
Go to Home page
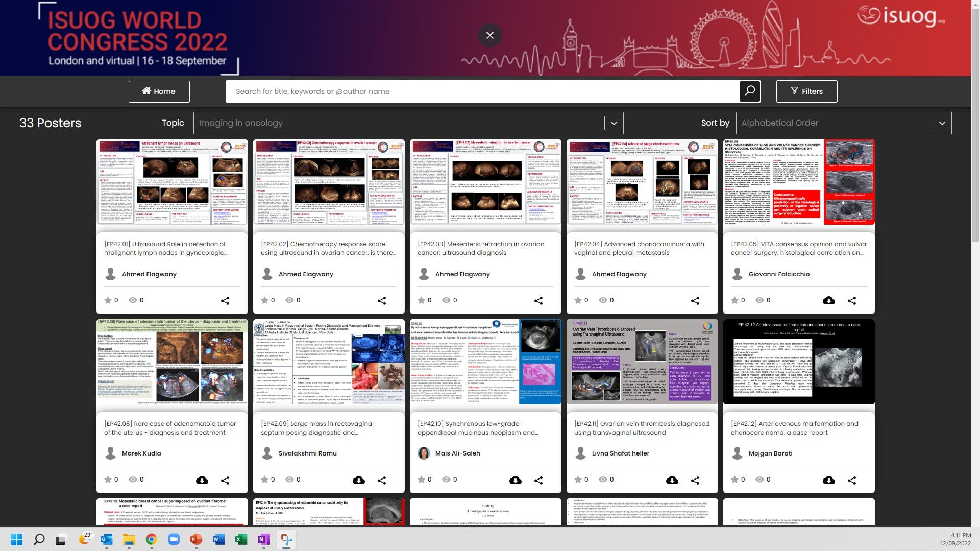click(x=159, y=91)
